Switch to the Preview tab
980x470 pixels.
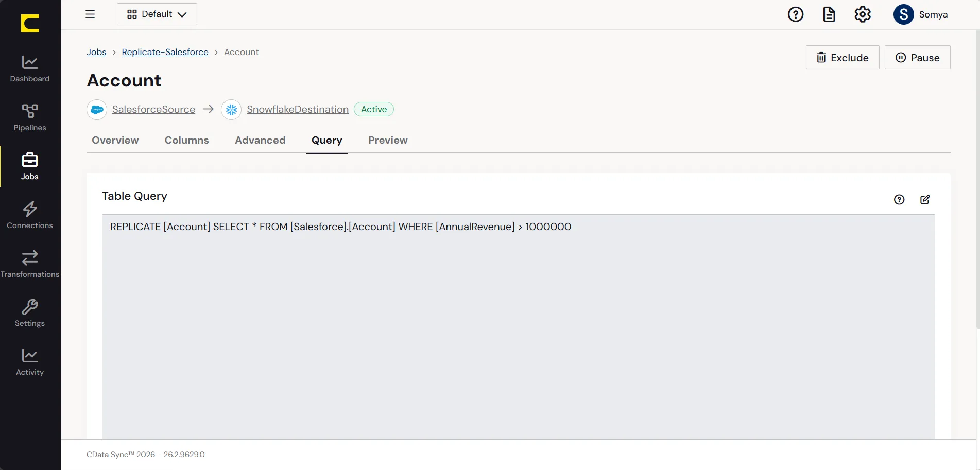(388, 140)
